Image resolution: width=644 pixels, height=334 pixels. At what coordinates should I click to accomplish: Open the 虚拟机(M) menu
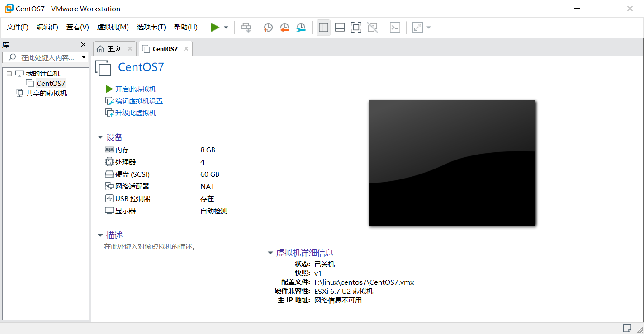pos(113,27)
